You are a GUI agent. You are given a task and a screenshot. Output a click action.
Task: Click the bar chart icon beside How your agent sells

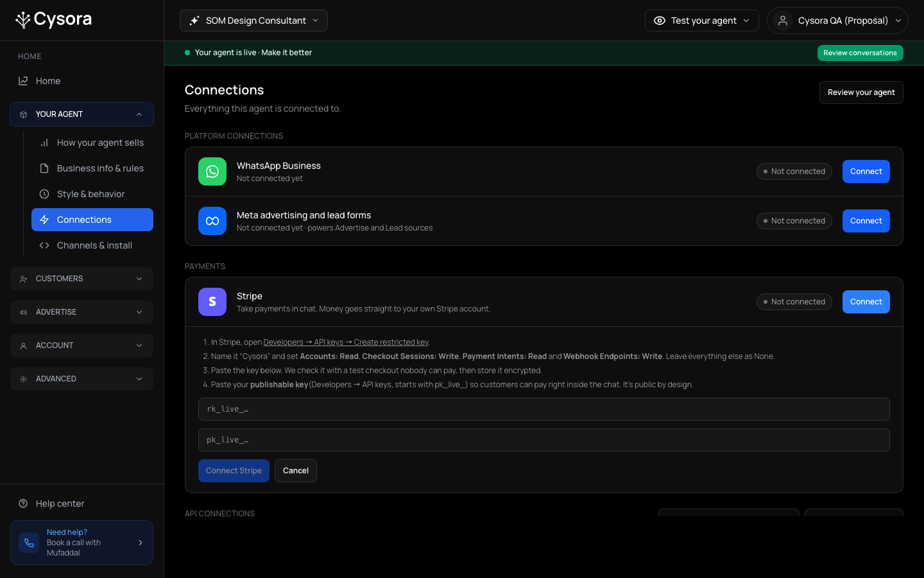(44, 143)
